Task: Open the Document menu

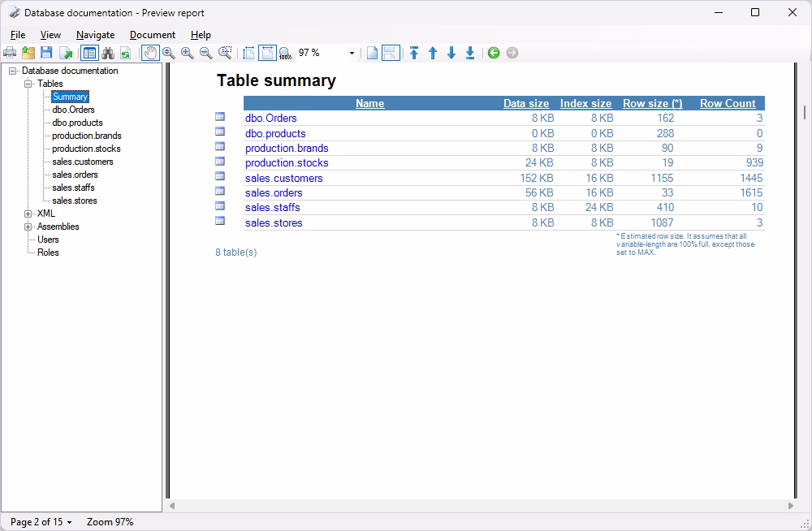Action: point(153,35)
